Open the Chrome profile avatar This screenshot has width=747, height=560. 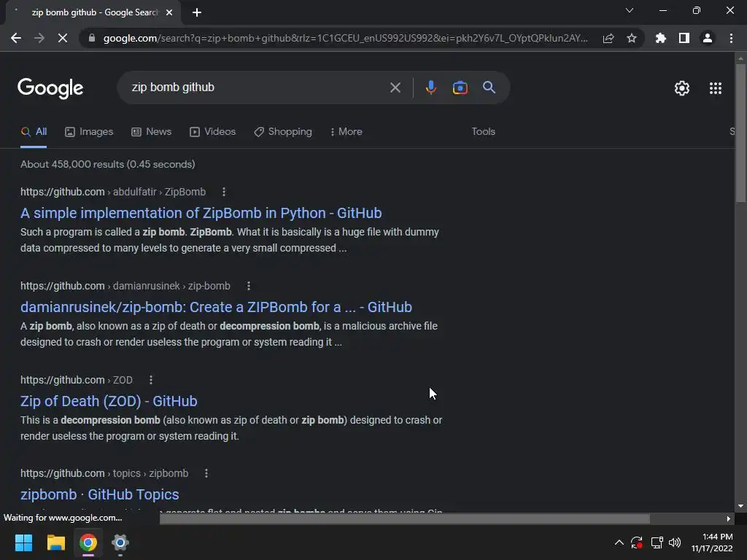click(708, 38)
